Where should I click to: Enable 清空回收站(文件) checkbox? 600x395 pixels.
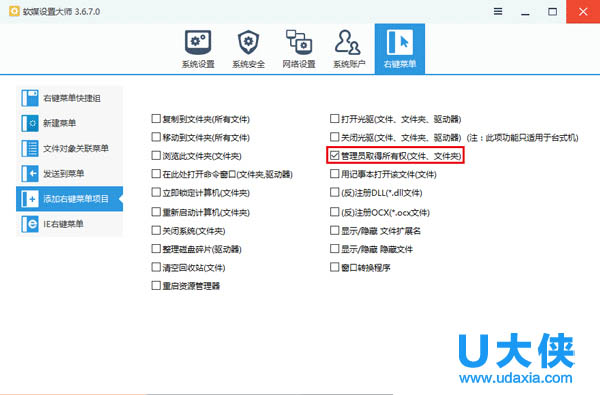point(156,267)
